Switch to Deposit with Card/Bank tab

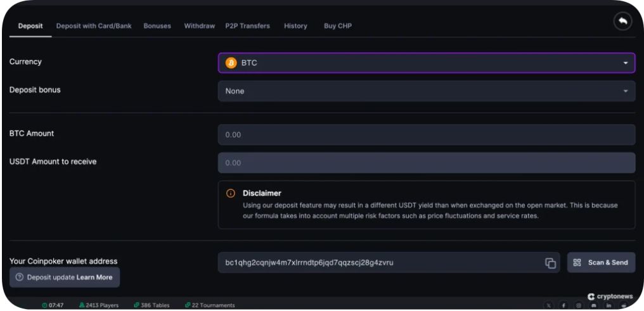(94, 26)
